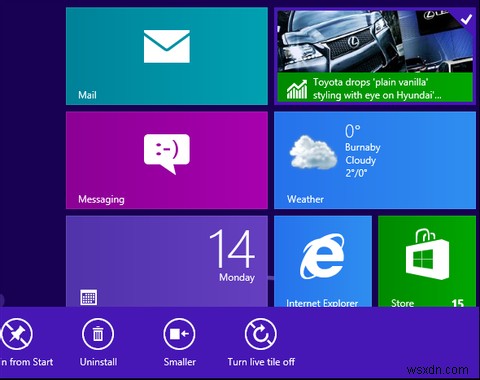
Task: Click the Turn live tile off icon
Action: coord(261,334)
